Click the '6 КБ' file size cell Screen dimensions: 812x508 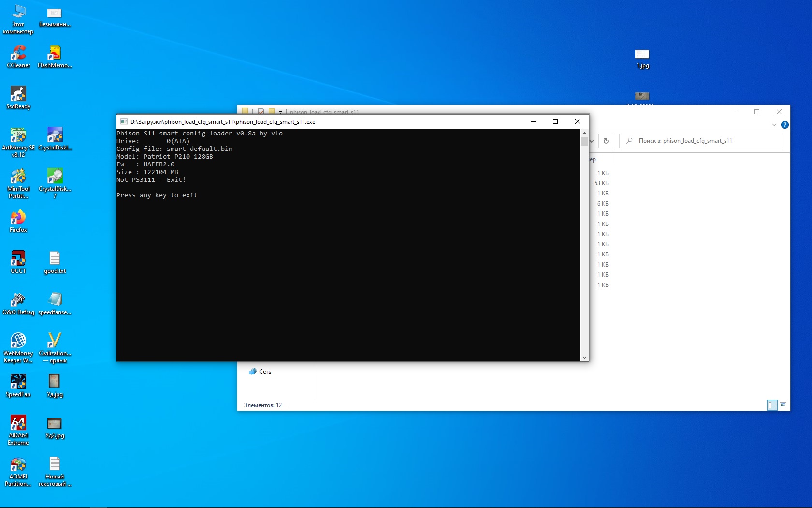pos(603,204)
